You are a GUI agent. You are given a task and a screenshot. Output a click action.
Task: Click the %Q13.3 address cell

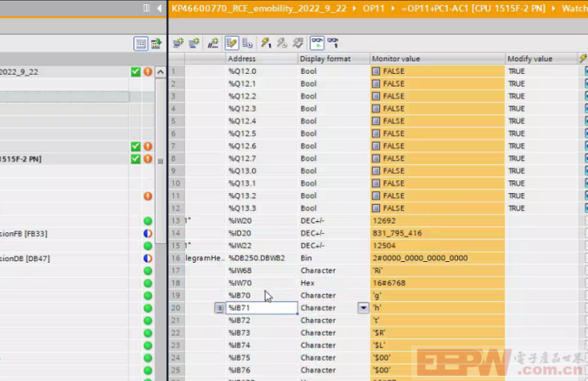262,208
